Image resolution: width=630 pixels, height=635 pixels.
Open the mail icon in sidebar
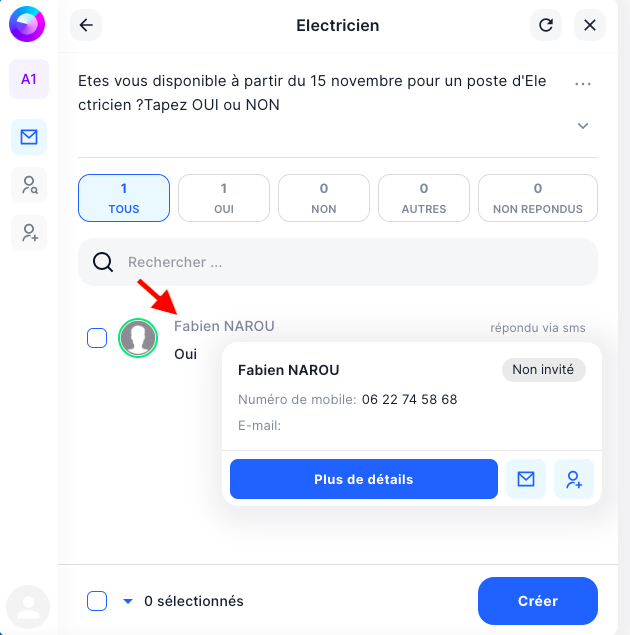click(x=29, y=137)
